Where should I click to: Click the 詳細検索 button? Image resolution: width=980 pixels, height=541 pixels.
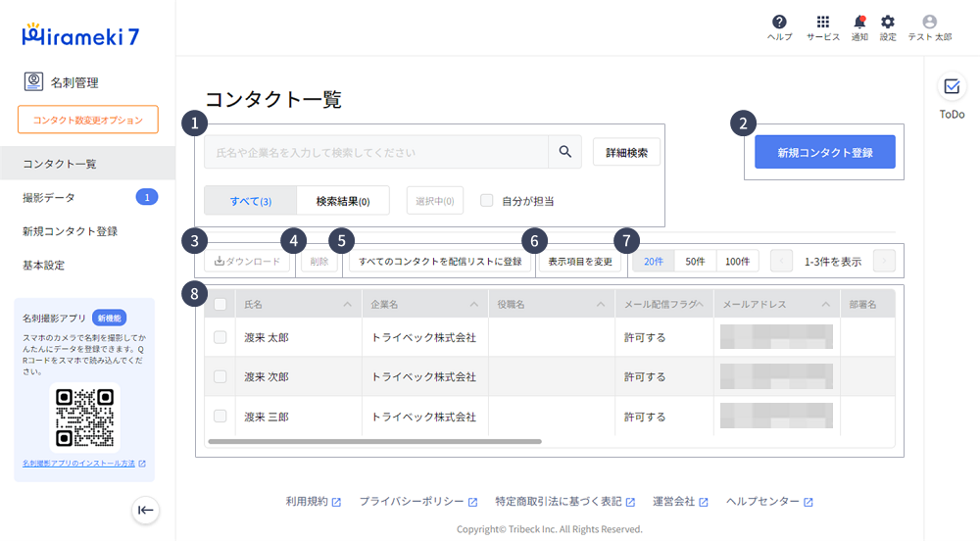626,152
